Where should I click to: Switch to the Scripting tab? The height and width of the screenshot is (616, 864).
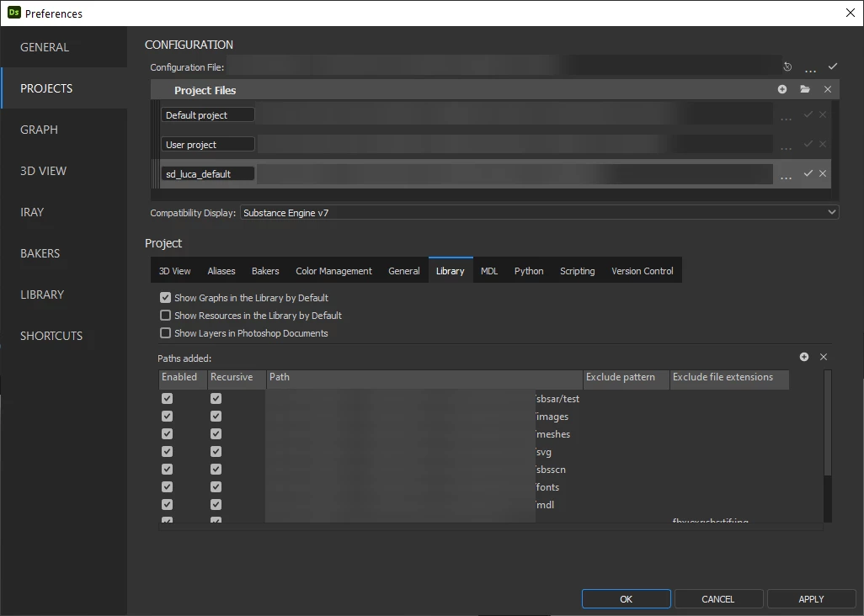pyautogui.click(x=578, y=271)
